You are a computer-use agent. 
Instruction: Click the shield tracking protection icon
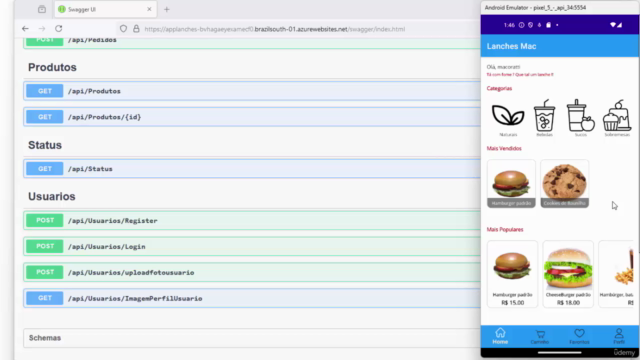123,29
